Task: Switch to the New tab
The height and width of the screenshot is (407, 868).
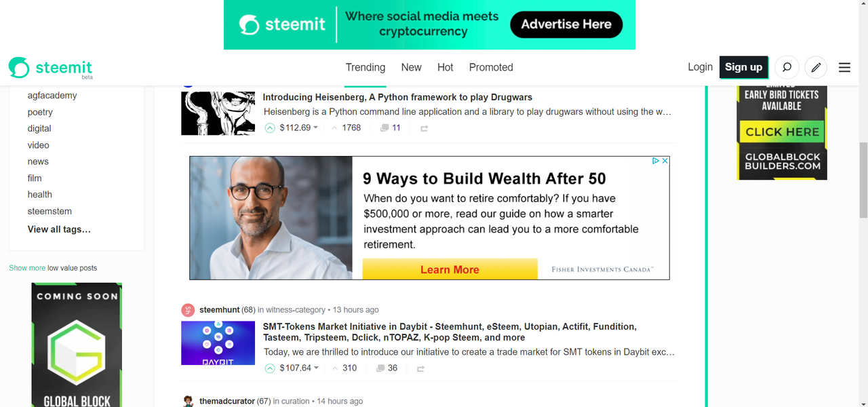Action: (411, 67)
